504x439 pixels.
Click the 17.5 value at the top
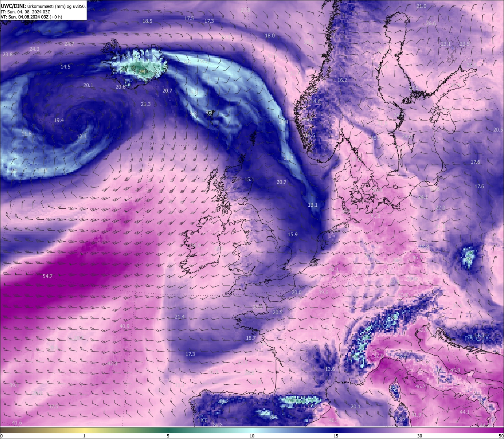[x=189, y=19]
